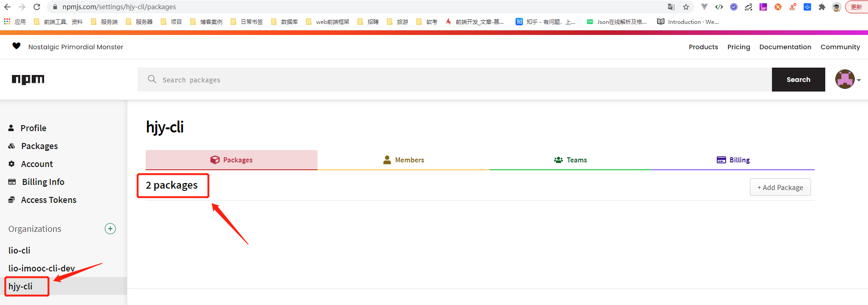Viewport: 868px width, 305px height.
Task: Open the Introduction · We... bookmark
Action: pyautogui.click(x=688, y=22)
